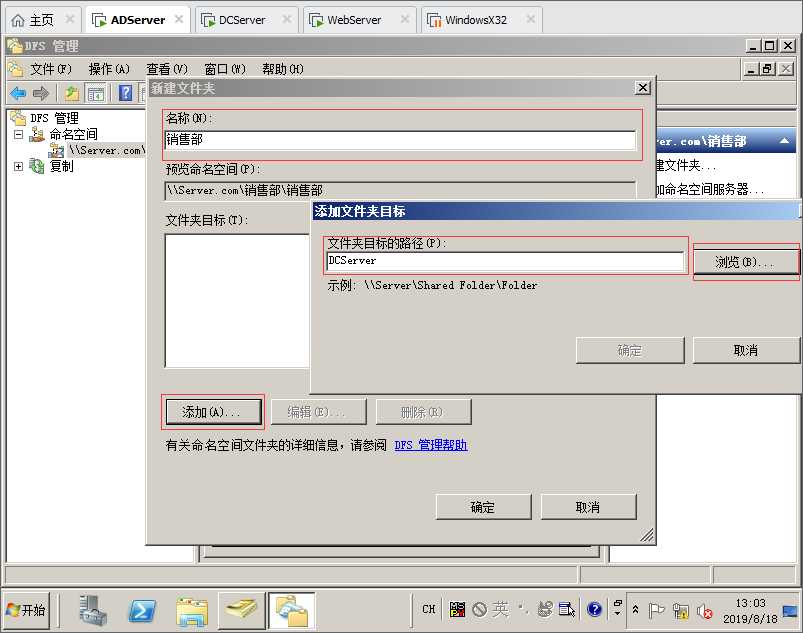The image size is (803, 633).
Task: Open Server Manager from taskbar
Action: tap(92, 610)
